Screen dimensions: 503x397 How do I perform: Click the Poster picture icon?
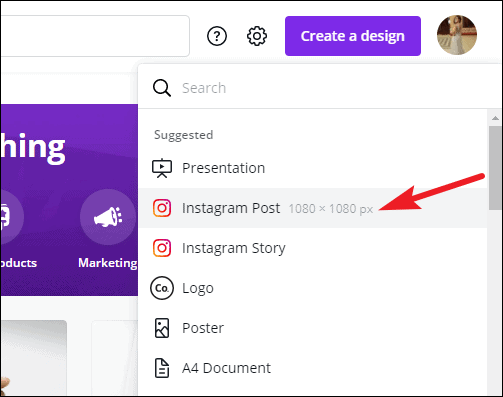coord(162,328)
